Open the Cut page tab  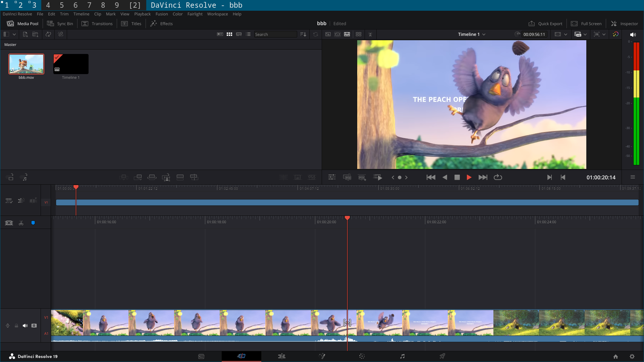pos(241,356)
